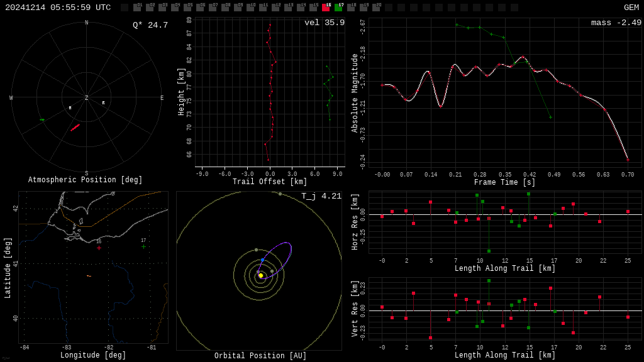Click the orange ground track on map
The image size is (644, 362).
(x=89, y=276)
